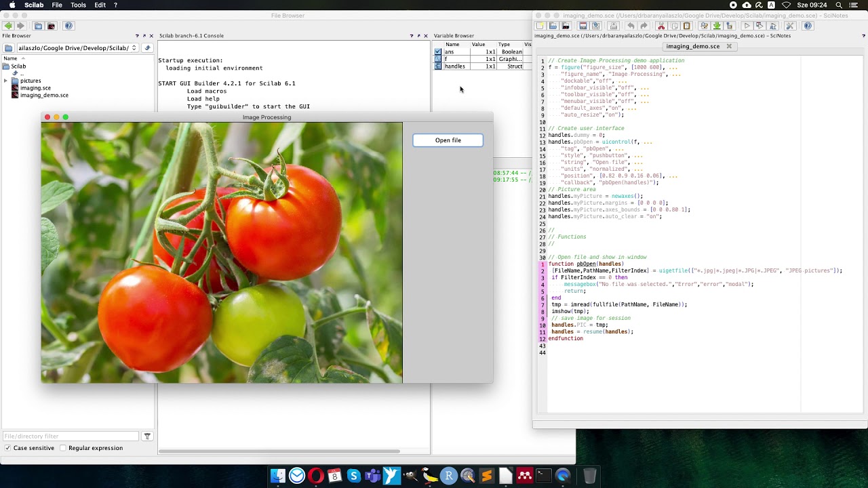Toggle the Case sensitive checkbox

pos(8,448)
